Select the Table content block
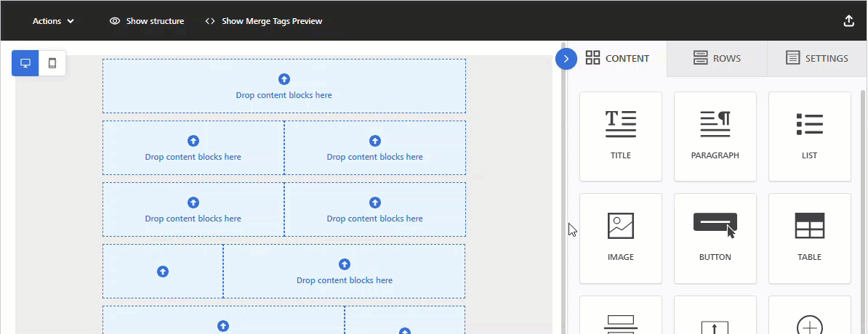The image size is (868, 334). tap(809, 238)
